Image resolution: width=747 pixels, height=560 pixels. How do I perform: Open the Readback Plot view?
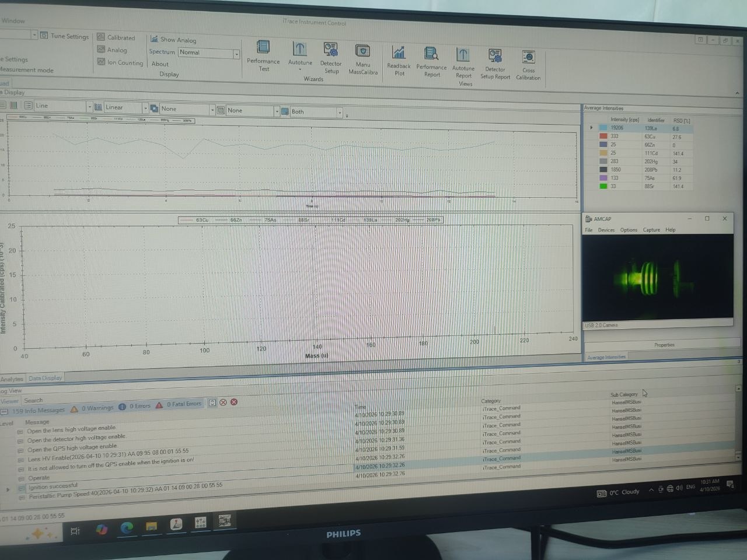[x=399, y=61]
